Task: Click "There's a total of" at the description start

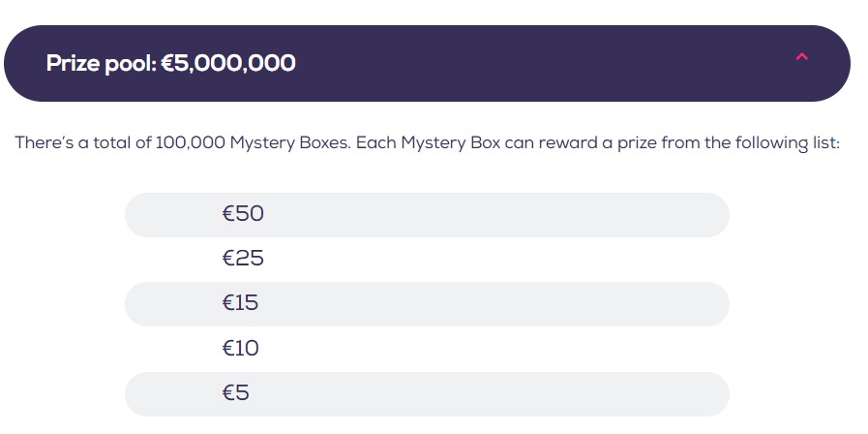Action: click(x=82, y=143)
